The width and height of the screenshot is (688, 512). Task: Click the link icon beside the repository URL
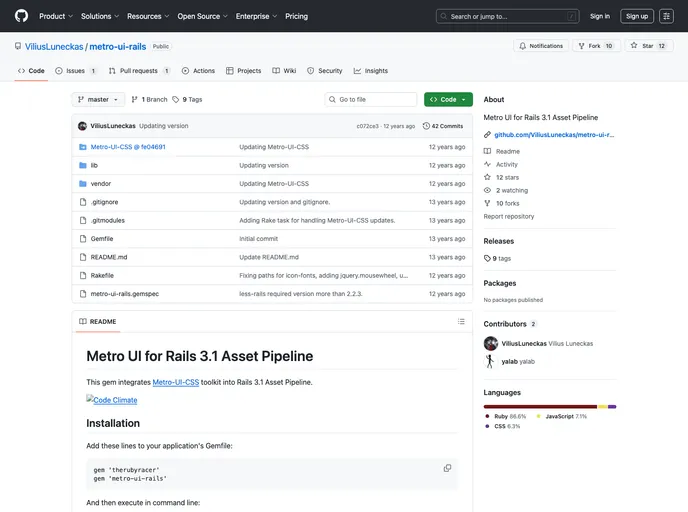click(x=487, y=135)
